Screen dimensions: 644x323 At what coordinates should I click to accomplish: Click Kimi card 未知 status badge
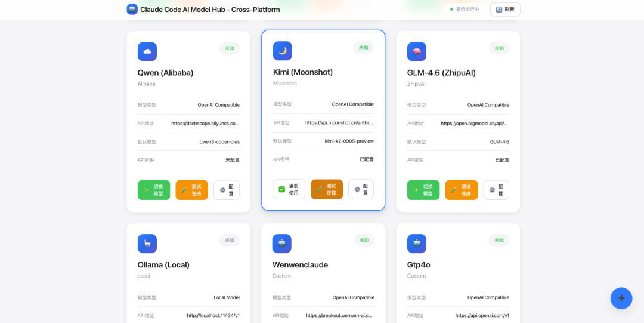click(x=364, y=47)
